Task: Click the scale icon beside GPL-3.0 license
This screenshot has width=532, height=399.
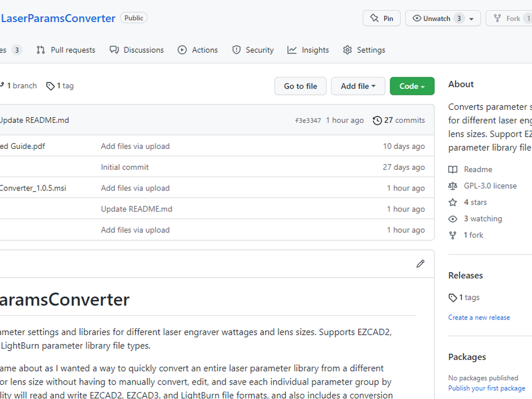Action: point(453,186)
